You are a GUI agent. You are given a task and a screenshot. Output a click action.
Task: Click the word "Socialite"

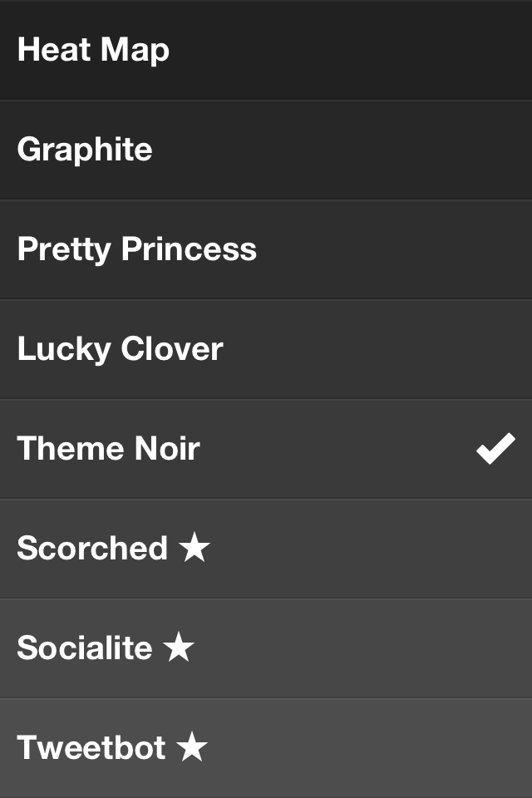tap(85, 648)
